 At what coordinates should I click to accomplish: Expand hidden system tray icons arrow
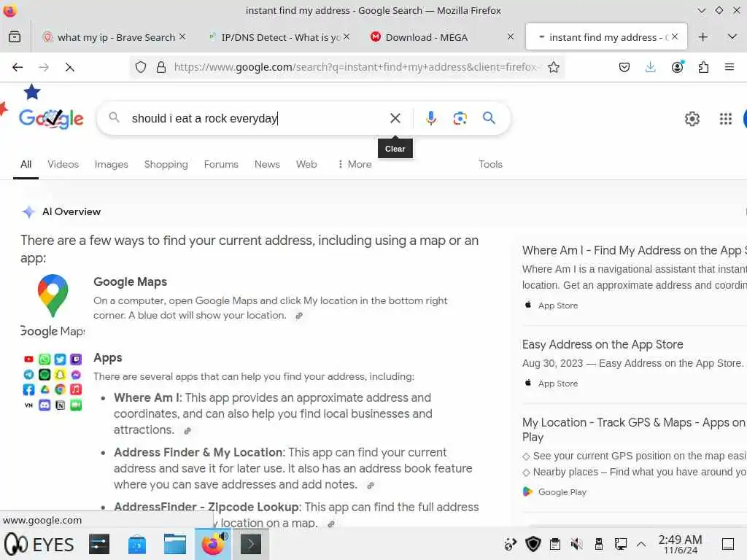[641, 544]
